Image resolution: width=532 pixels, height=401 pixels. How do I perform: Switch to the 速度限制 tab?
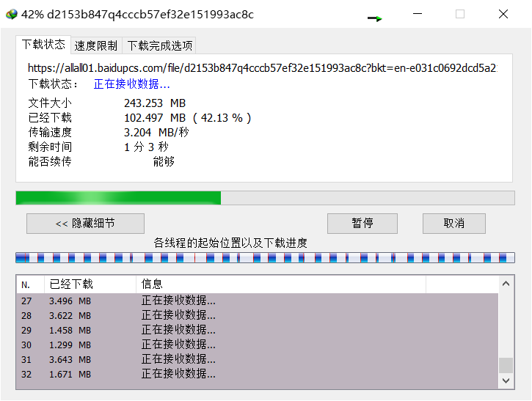[x=96, y=45]
